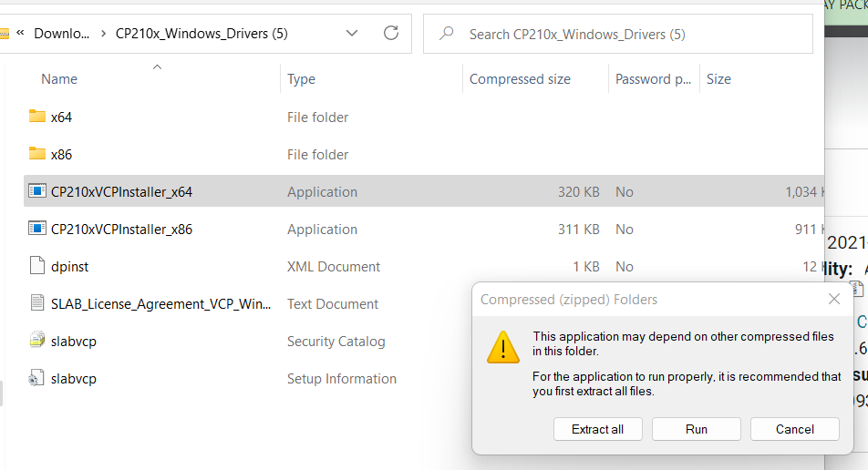868x470 pixels.
Task: Click the Extract all button
Action: click(598, 429)
